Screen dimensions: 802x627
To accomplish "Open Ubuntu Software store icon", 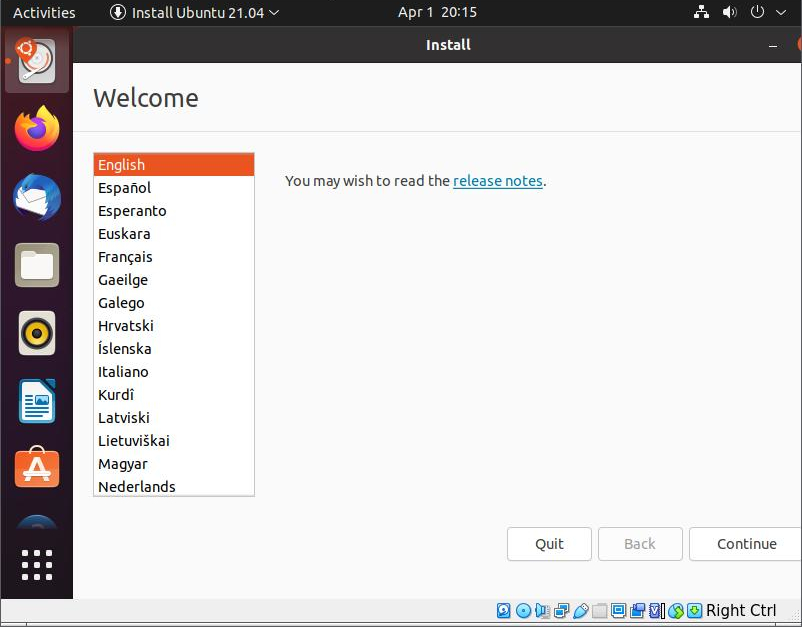I will [x=37, y=468].
